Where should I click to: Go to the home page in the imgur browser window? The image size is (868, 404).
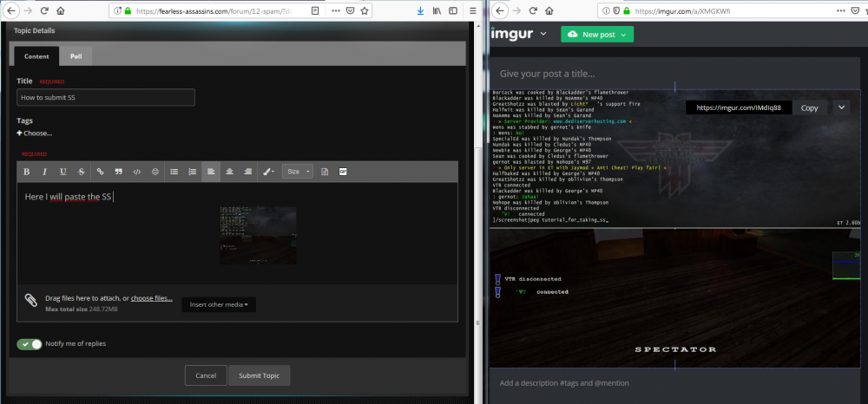point(549,10)
